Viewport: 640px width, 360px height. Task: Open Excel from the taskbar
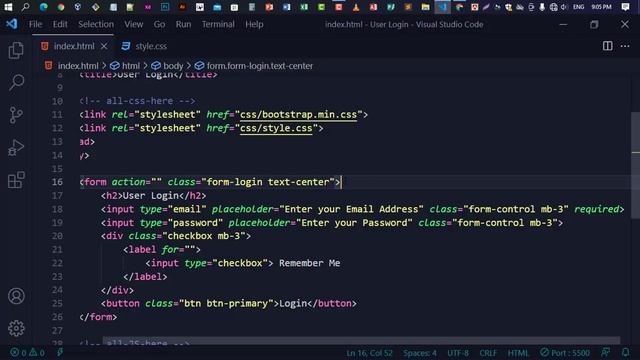point(304,7)
